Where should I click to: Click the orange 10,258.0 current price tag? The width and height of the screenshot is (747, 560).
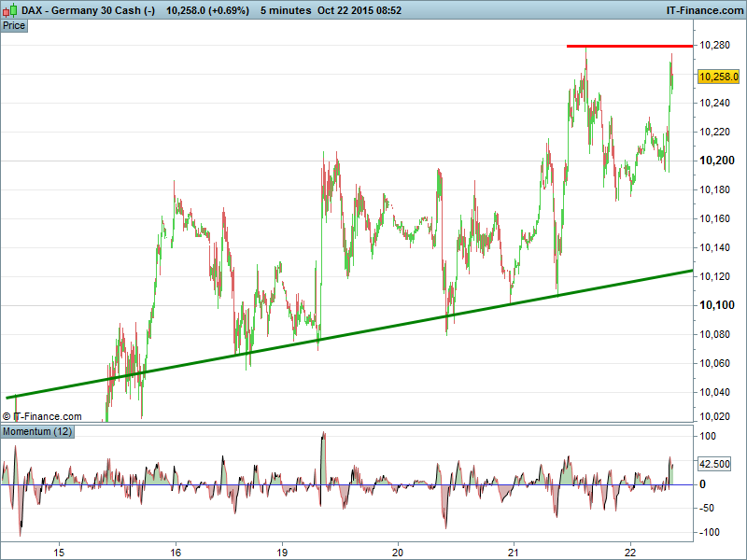tap(718, 77)
